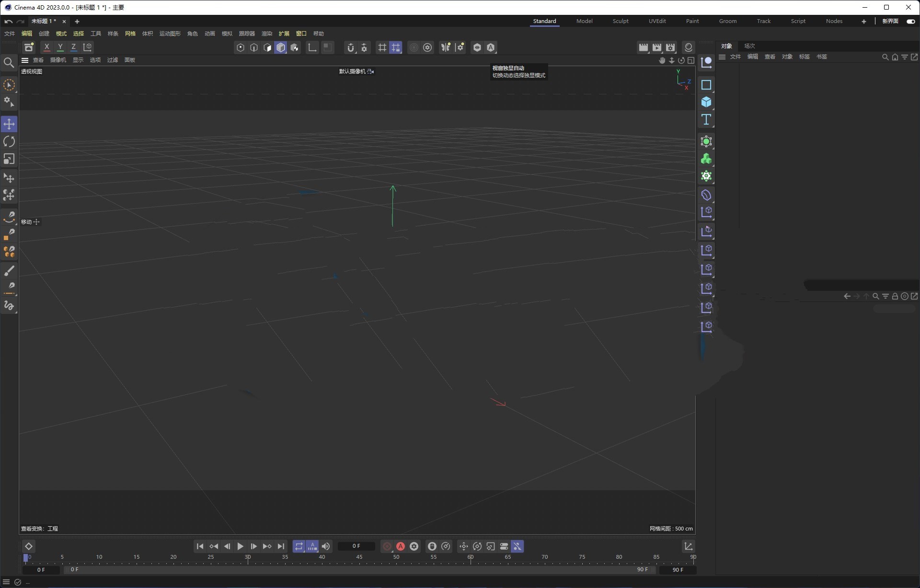Add a new layout with plus
Screen dimensions: 920x588
pyautogui.click(x=864, y=22)
